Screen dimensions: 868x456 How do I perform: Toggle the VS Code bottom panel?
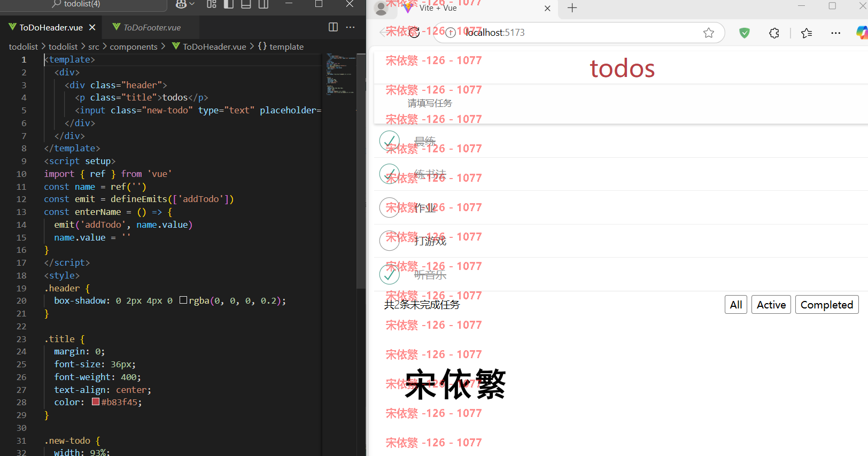tap(246, 4)
